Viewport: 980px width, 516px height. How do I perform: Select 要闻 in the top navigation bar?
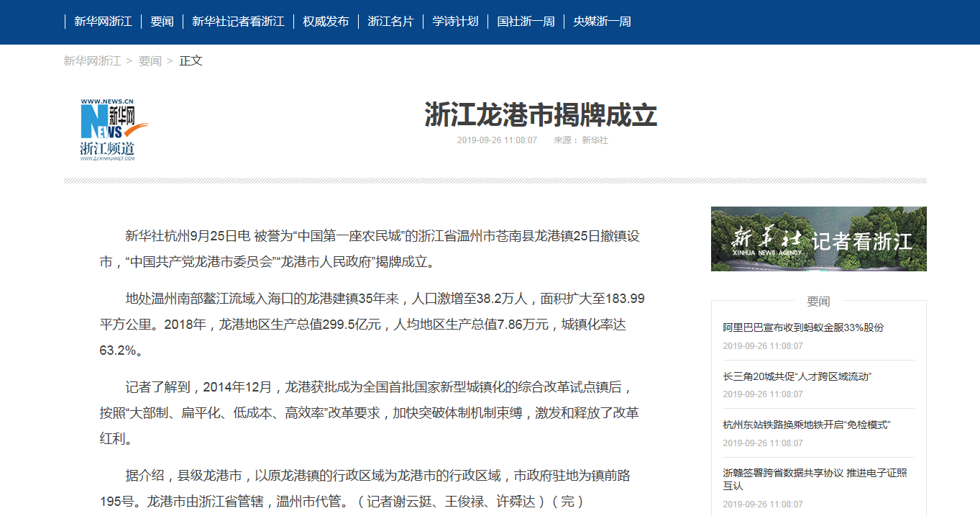click(162, 22)
